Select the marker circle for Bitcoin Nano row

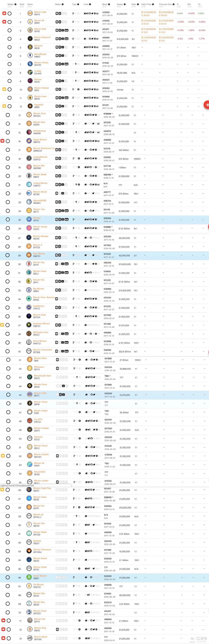point(8,360)
